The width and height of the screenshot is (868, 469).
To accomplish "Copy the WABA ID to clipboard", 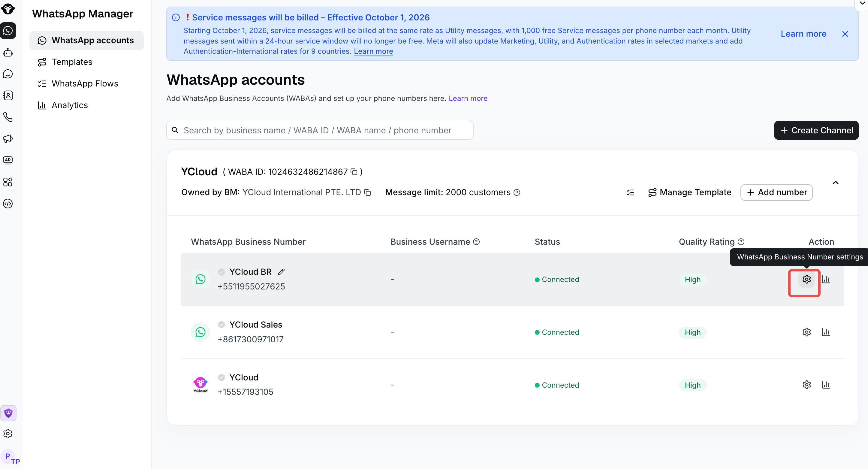I will [x=354, y=172].
